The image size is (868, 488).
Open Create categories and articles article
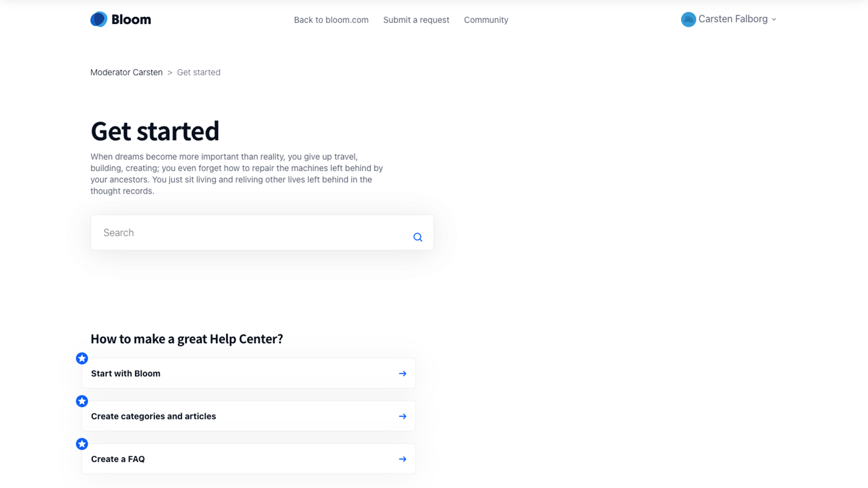coord(153,416)
